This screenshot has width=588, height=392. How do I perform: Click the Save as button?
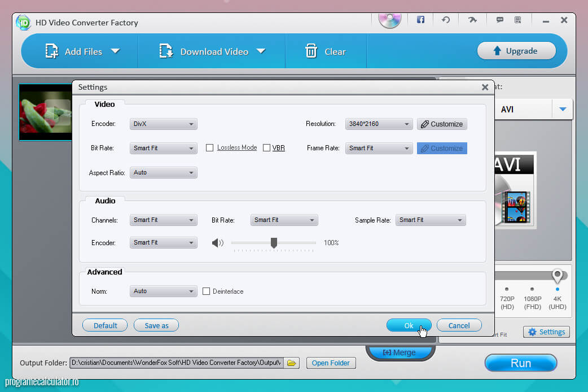156,325
